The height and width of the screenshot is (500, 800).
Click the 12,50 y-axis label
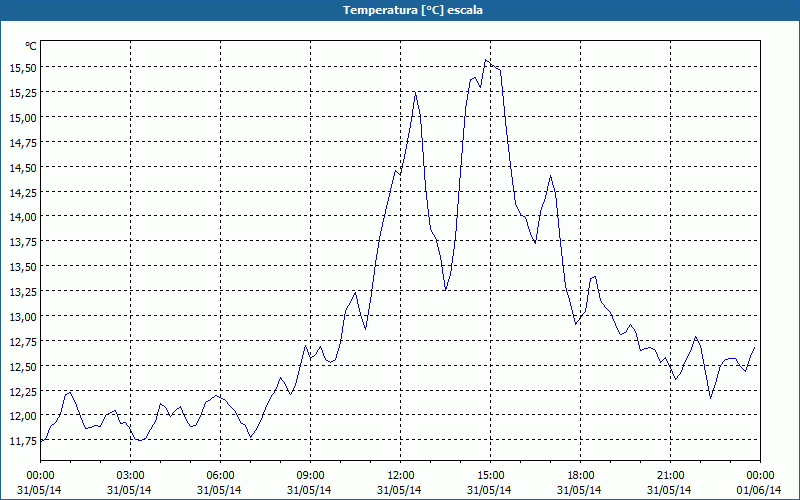pyautogui.click(x=23, y=366)
